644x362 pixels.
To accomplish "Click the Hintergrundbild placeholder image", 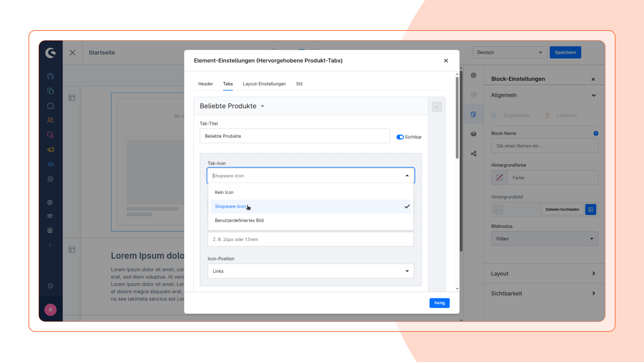I will click(x=498, y=209).
